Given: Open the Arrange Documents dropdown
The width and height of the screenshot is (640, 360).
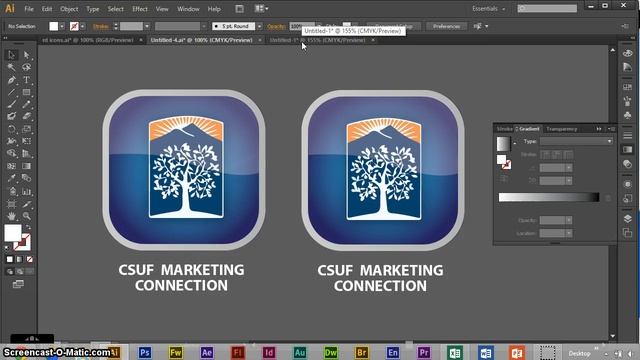Looking at the screenshot, I should (x=262, y=9).
